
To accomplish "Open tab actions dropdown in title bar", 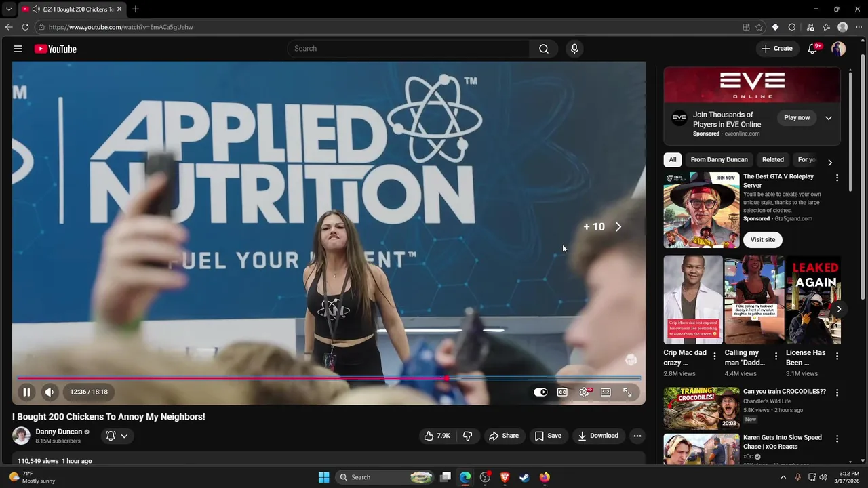I will 8,9.
